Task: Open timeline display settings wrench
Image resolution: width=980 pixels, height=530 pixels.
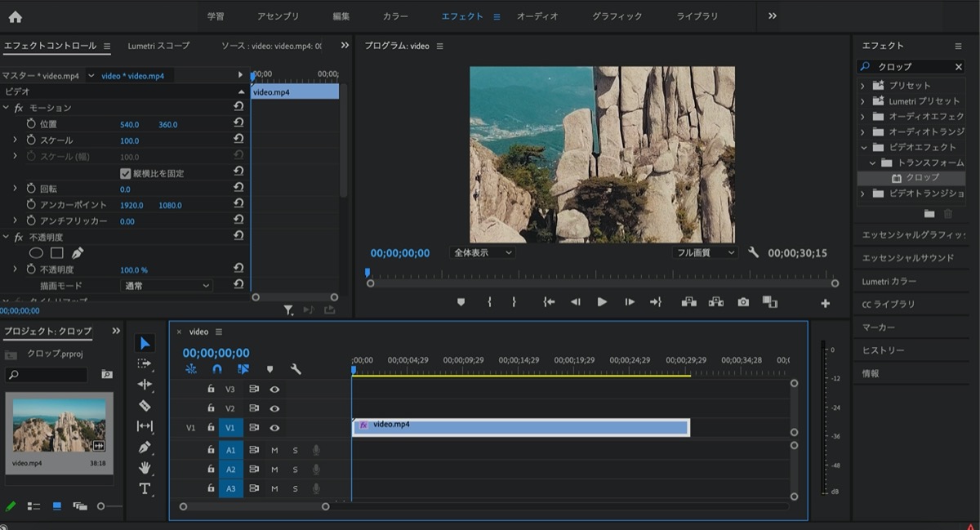Action: [296, 369]
